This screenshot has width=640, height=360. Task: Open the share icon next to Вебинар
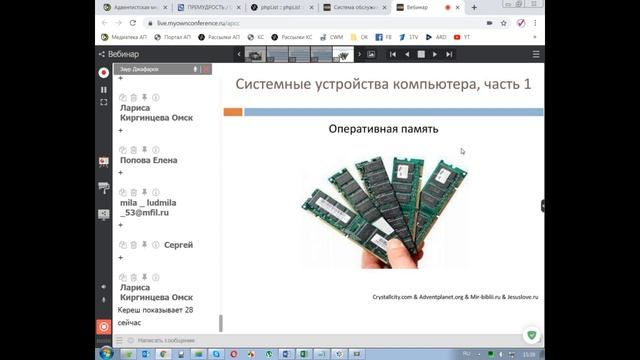tap(102, 54)
